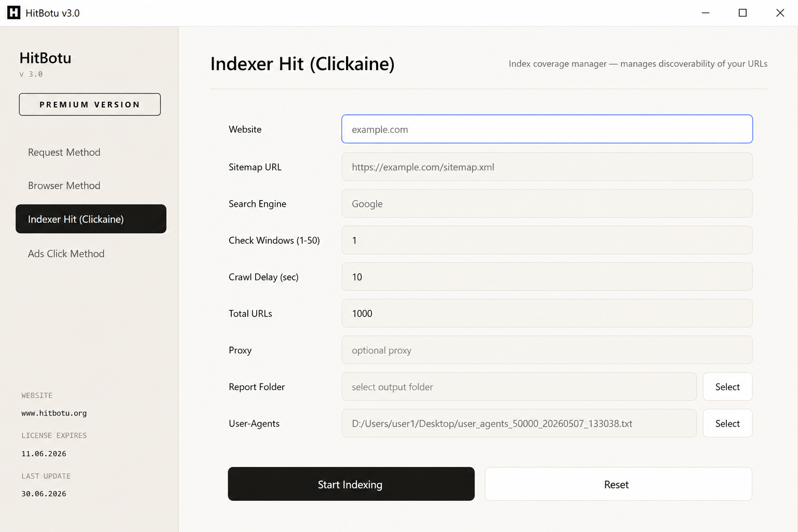Switch to Browser Method

click(64, 185)
